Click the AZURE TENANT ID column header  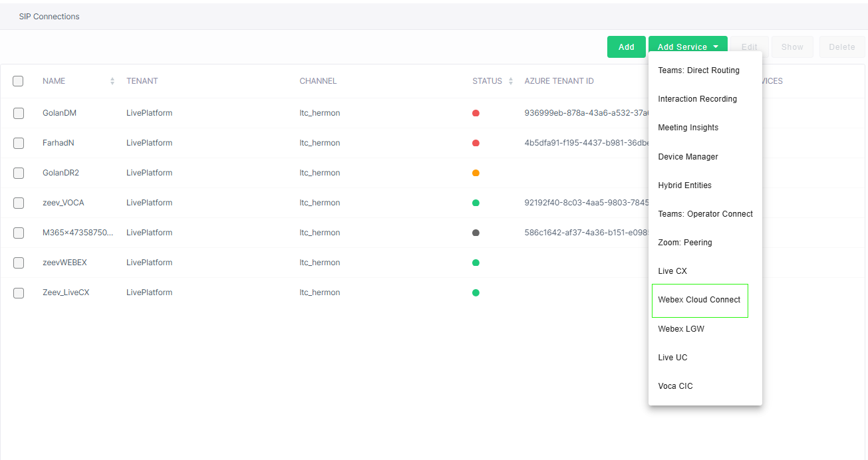[x=559, y=81]
